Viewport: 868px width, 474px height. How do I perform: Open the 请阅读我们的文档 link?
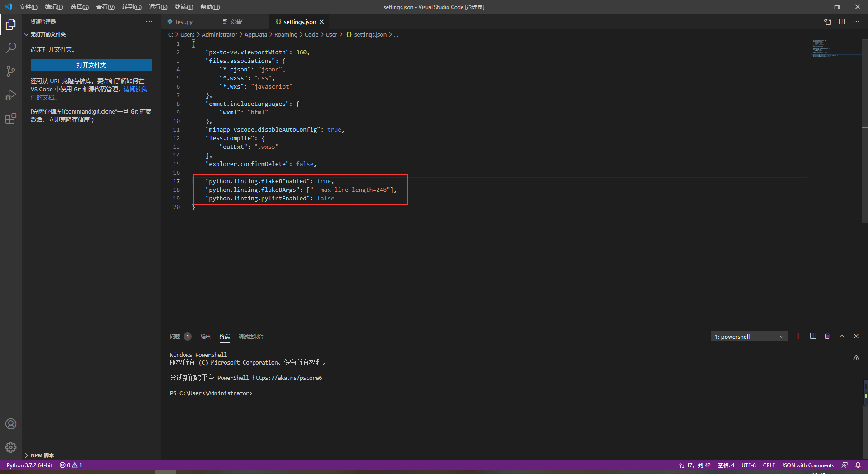click(136, 89)
